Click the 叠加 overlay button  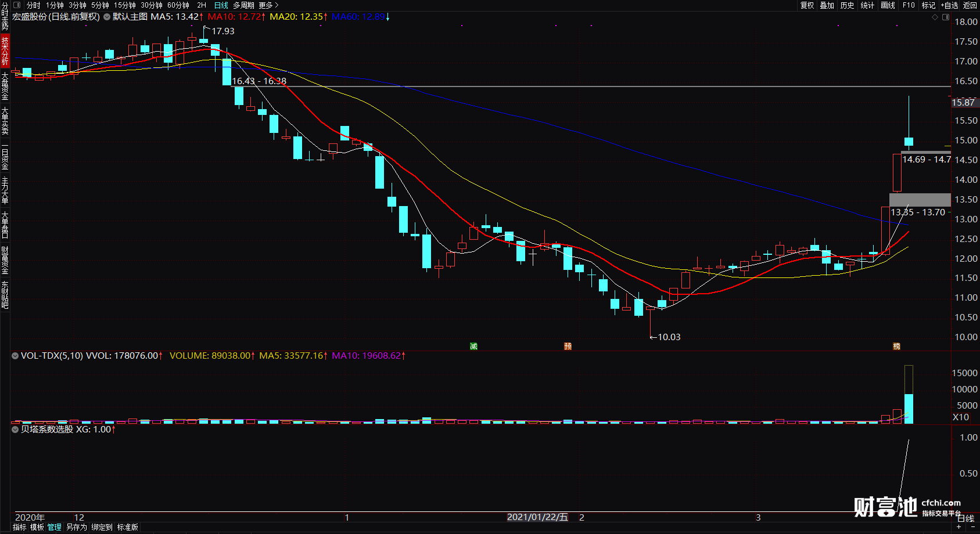(x=827, y=5)
